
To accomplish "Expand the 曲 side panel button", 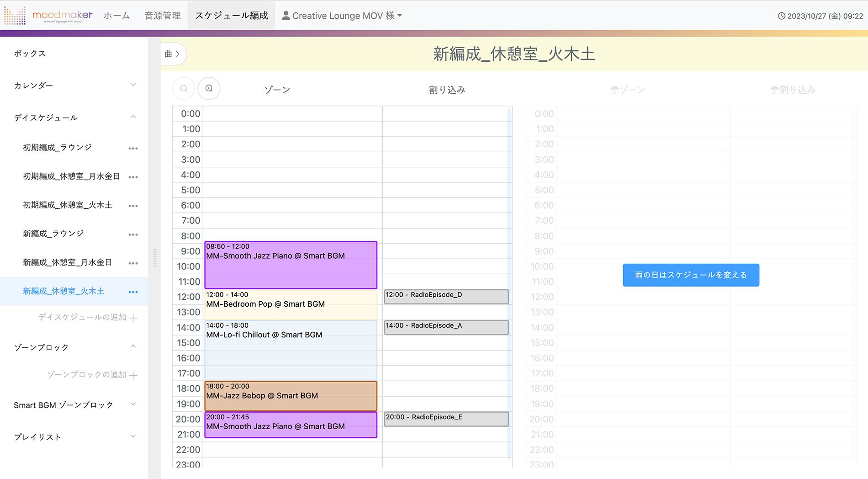I will coord(173,54).
